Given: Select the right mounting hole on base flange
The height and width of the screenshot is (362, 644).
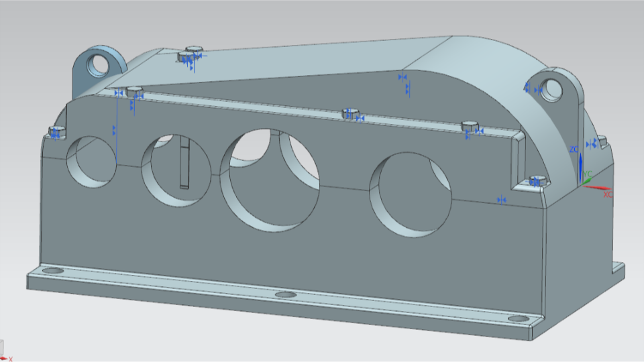Looking at the screenshot, I should [x=519, y=318].
